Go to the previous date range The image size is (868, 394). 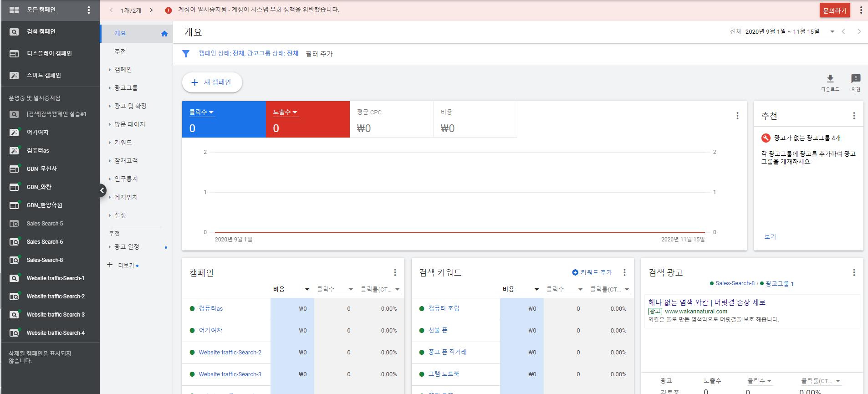843,31
